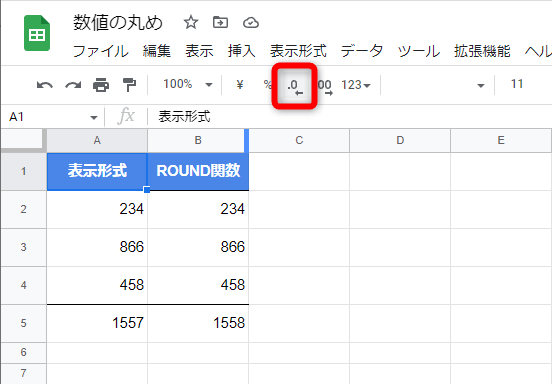Select column A header
The width and height of the screenshot is (552, 384).
tap(97, 140)
